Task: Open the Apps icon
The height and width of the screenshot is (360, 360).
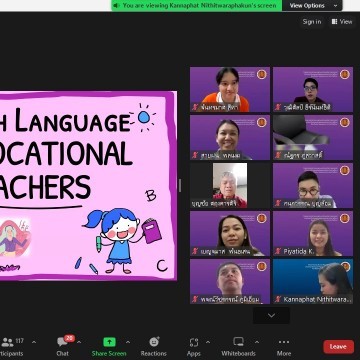Action: point(194,342)
